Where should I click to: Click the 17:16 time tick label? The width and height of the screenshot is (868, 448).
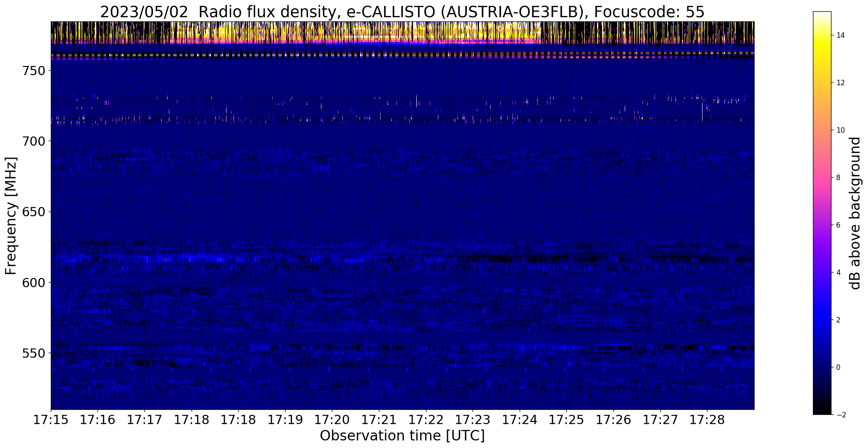[98, 420]
